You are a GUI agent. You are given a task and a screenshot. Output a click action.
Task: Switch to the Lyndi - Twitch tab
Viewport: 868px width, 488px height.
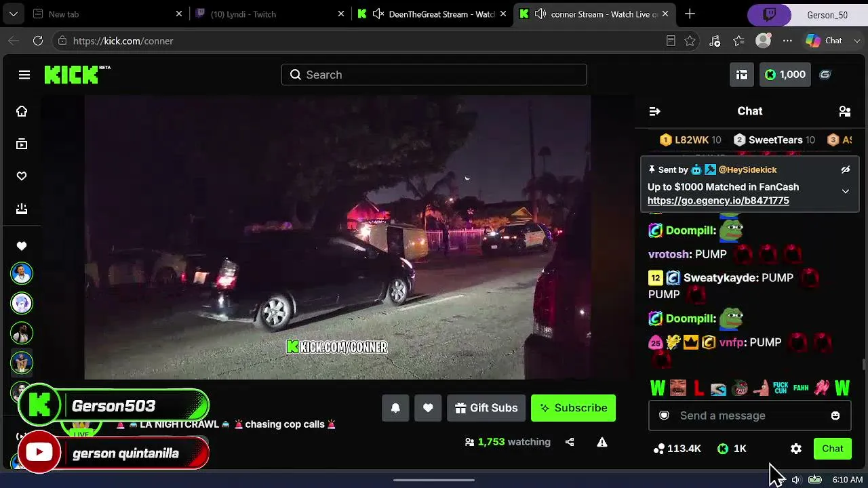pos(270,14)
